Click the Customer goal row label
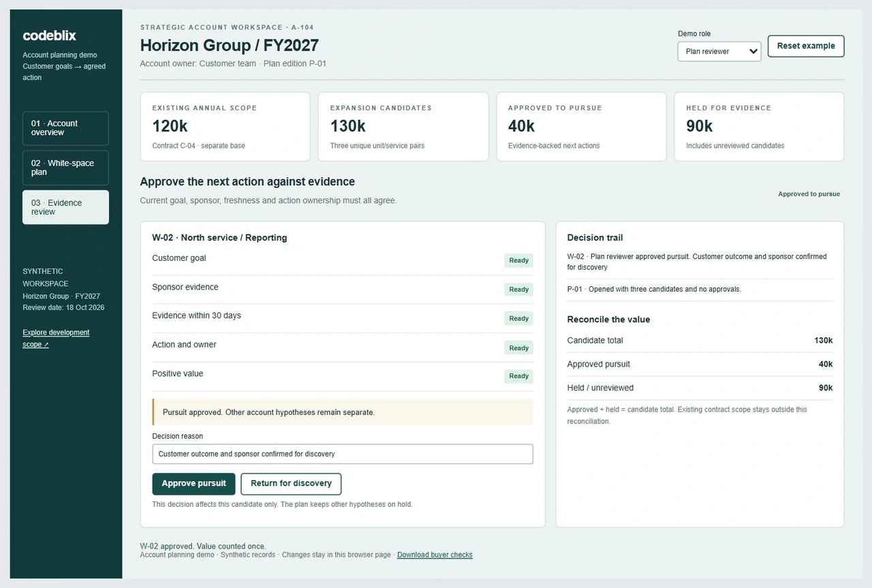872x588 pixels. pos(178,258)
